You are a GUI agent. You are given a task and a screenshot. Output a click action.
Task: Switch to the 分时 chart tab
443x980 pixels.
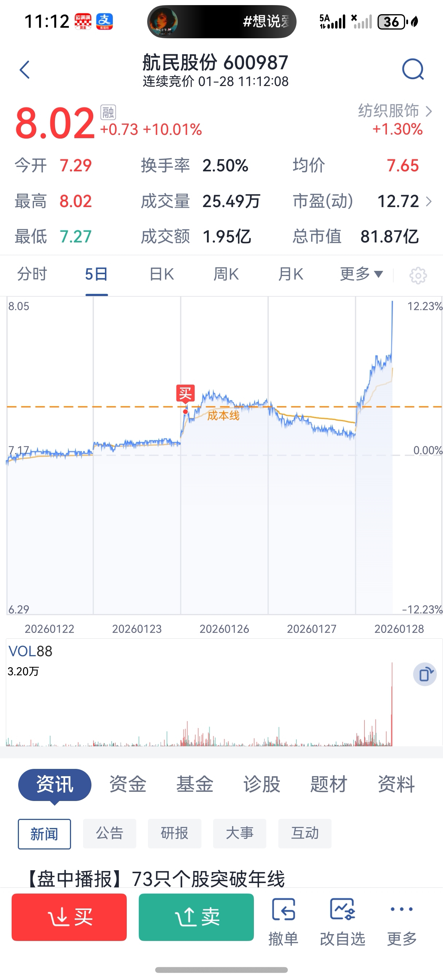click(x=32, y=274)
